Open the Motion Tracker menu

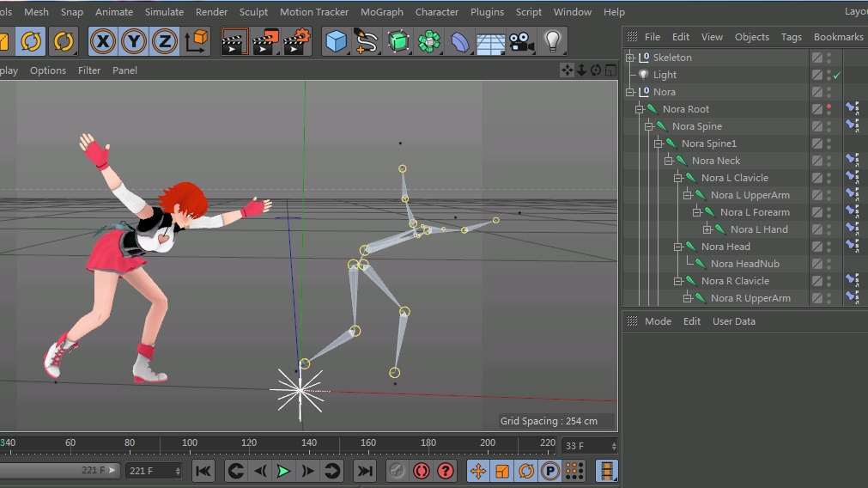click(314, 12)
